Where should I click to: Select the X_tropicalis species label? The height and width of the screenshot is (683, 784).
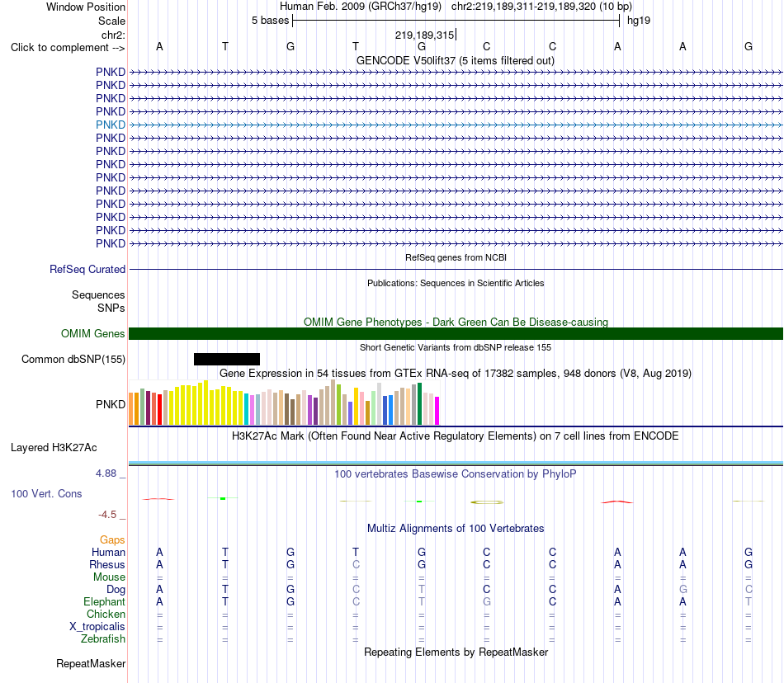pos(97,627)
